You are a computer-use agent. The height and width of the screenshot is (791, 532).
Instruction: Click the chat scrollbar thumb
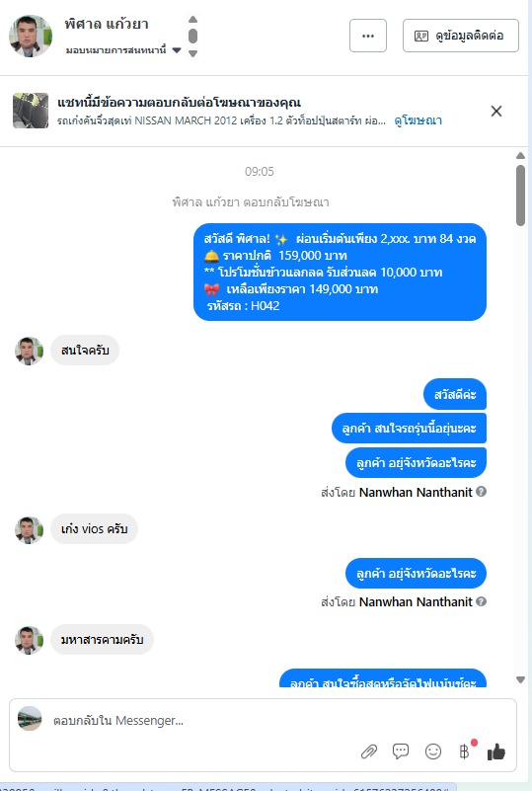pos(520,196)
